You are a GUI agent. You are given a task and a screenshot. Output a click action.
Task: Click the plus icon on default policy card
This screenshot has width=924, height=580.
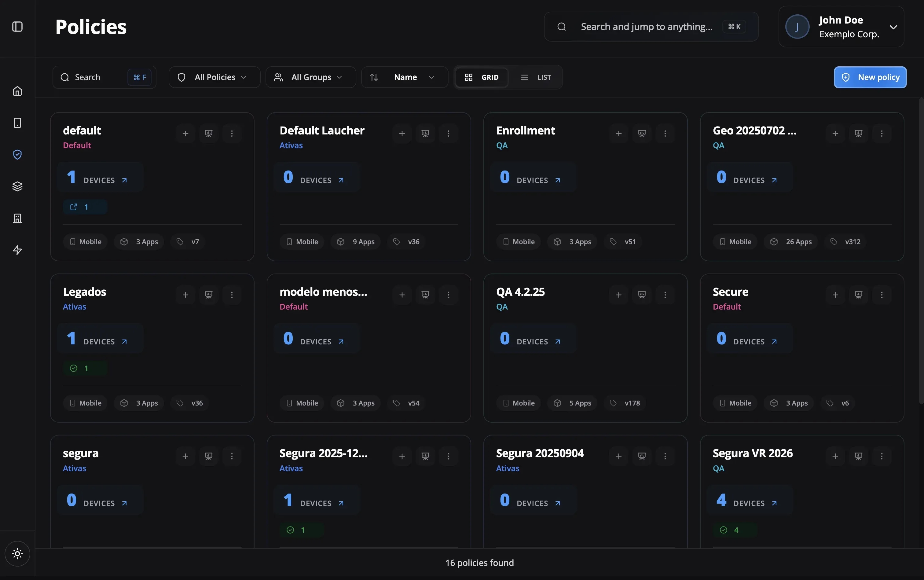(x=185, y=134)
